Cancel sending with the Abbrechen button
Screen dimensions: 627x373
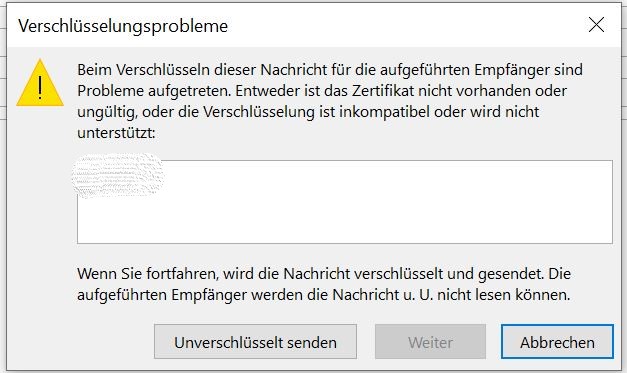pyautogui.click(x=557, y=342)
